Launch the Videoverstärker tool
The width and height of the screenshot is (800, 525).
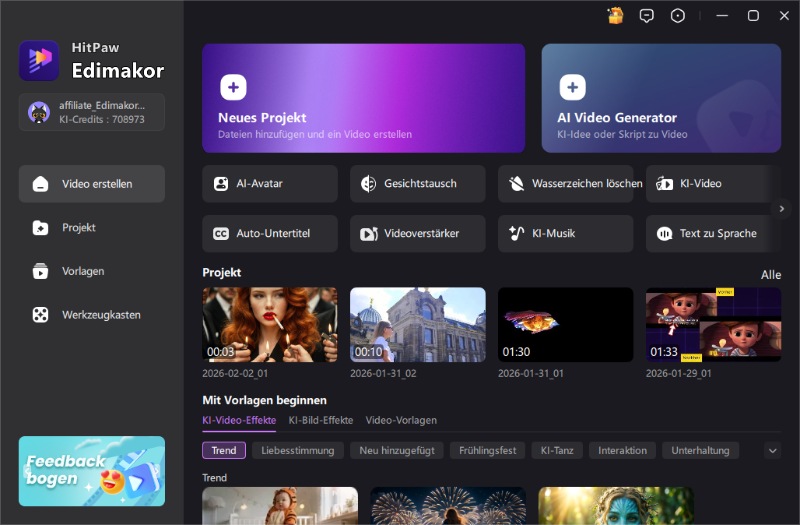click(417, 234)
